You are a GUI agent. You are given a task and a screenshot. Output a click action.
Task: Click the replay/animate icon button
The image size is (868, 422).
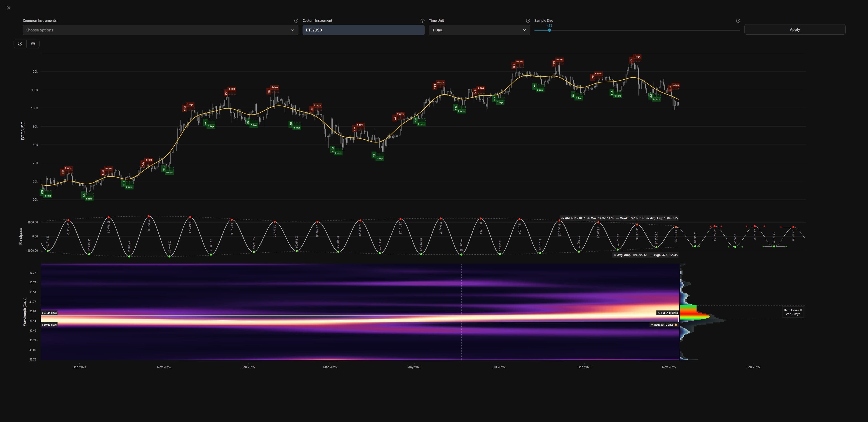20,43
